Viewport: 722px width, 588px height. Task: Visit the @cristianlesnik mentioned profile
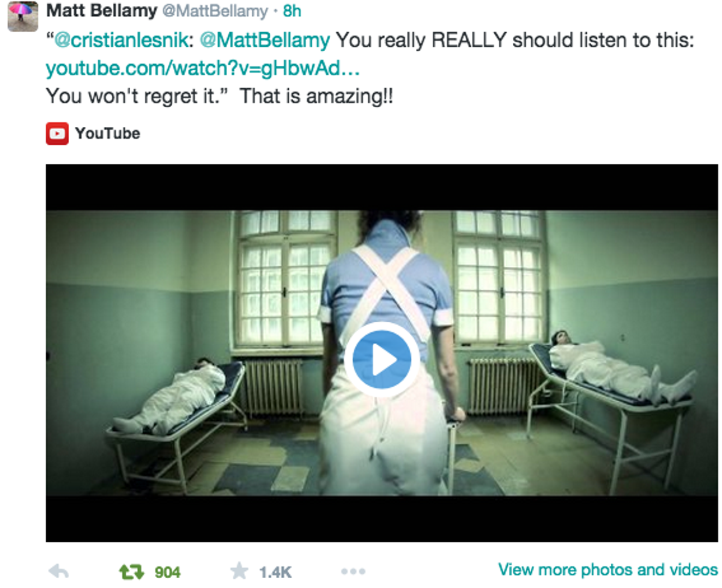121,40
